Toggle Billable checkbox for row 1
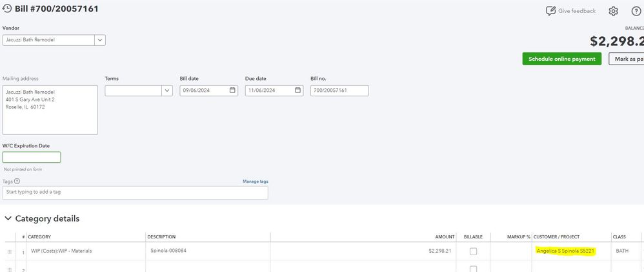This screenshot has height=272, width=644. click(473, 251)
